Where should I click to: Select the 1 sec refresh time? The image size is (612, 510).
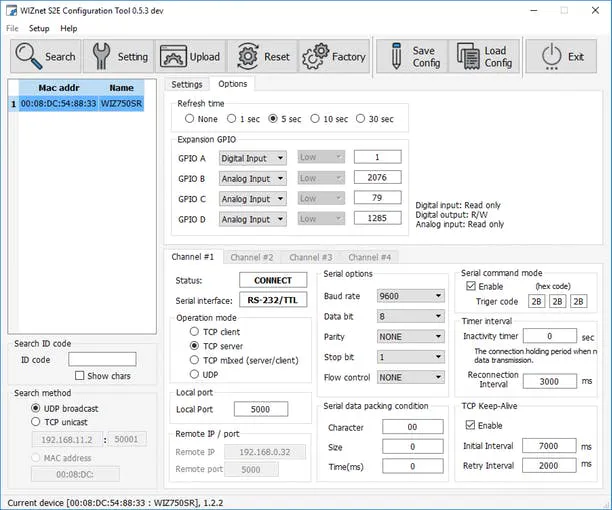pyautogui.click(x=231, y=119)
